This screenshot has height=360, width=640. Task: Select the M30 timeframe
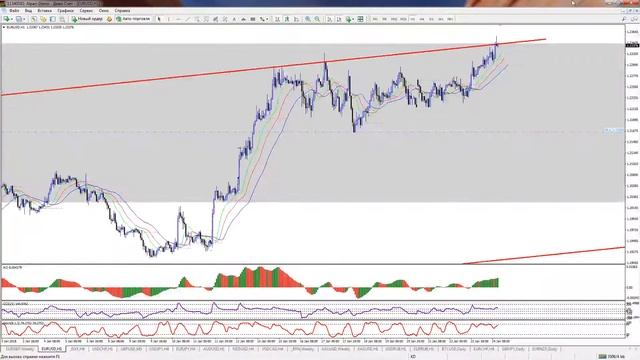[403, 19]
